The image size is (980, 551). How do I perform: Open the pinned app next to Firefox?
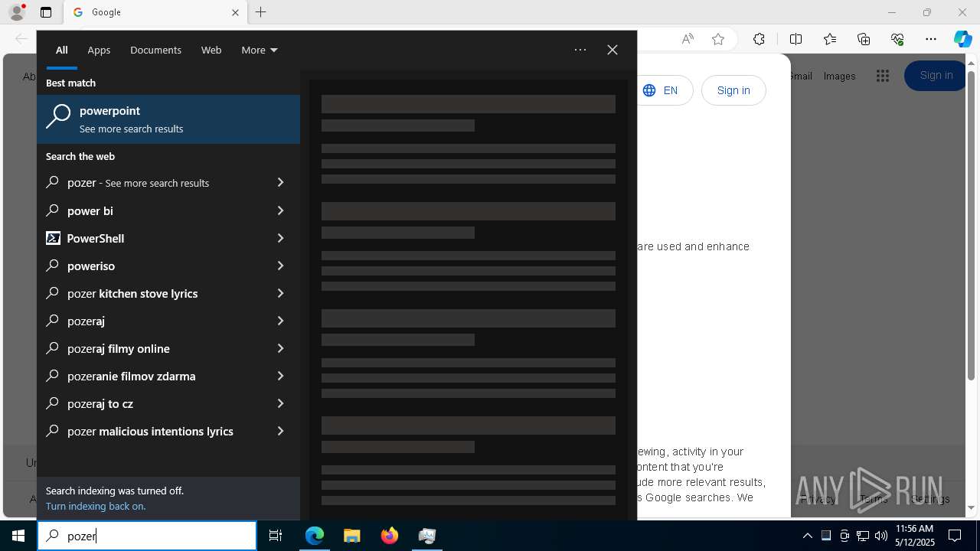427,536
